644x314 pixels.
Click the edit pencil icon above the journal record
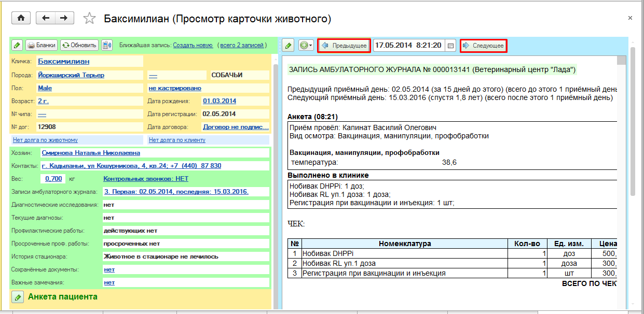(287, 46)
